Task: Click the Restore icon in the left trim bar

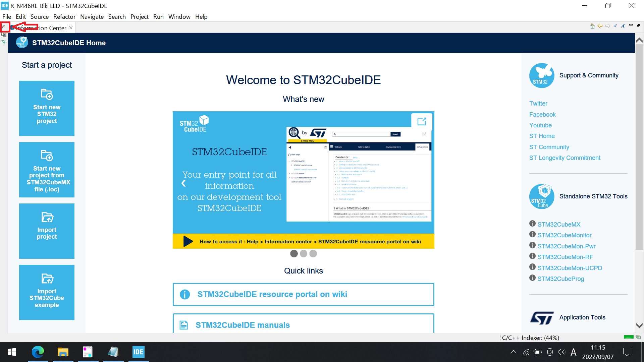Action: tap(4, 27)
